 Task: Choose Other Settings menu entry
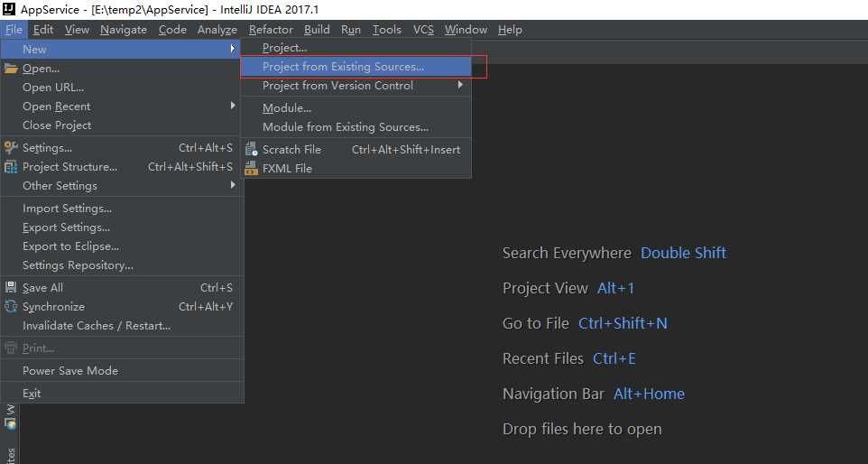[121, 185]
